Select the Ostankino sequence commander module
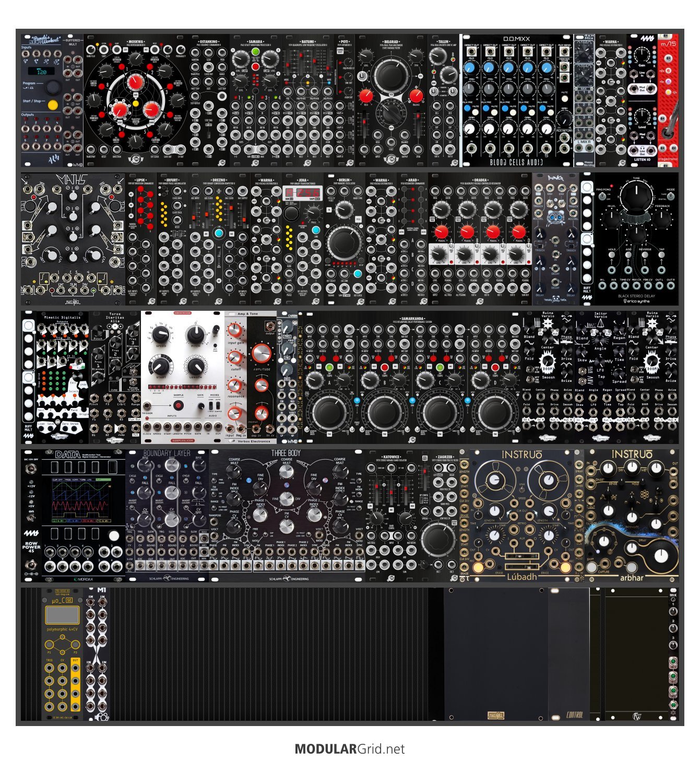The width and height of the screenshot is (700, 760). click(209, 101)
